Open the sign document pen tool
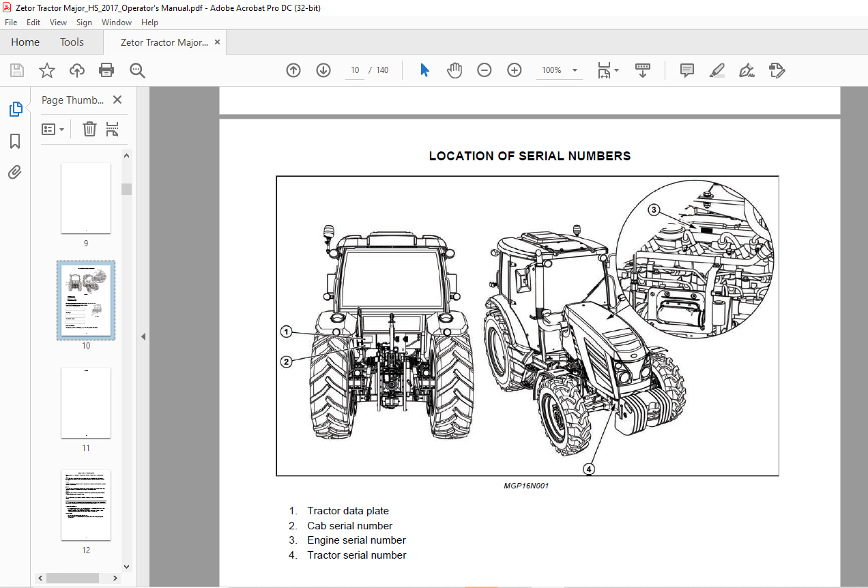The width and height of the screenshot is (868, 588). pos(747,70)
